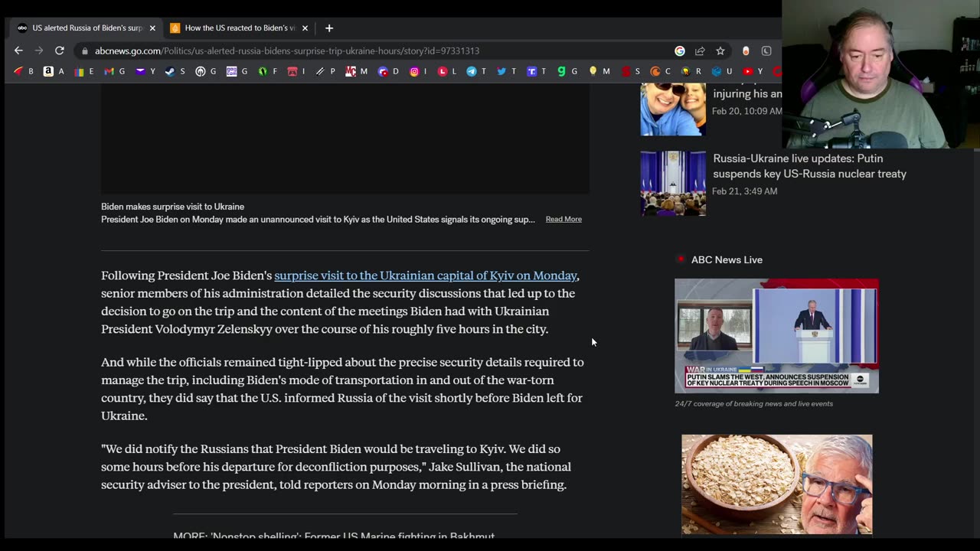Close the 'US alerted Russia' tab
This screenshot has width=980, height=551.
152,28
